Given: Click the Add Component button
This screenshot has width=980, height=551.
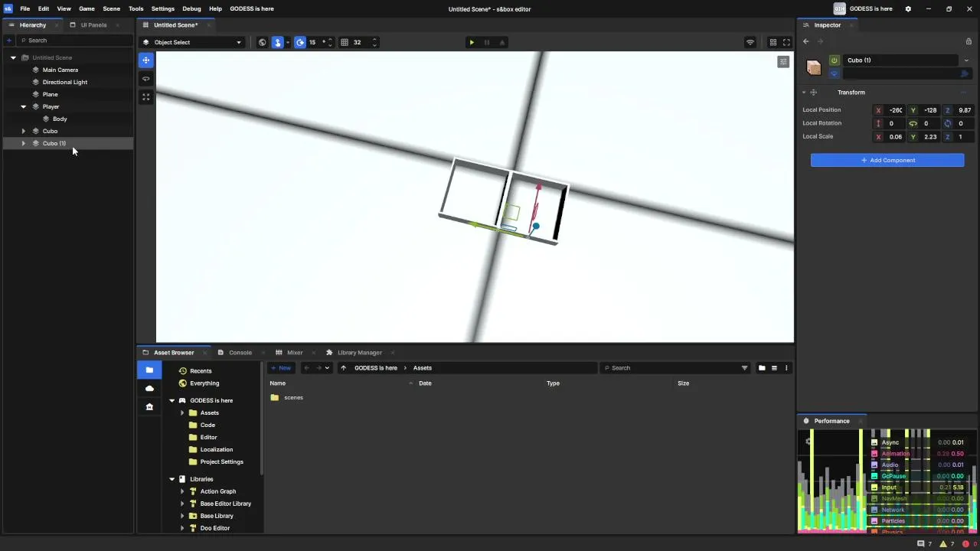Looking at the screenshot, I should pos(887,160).
